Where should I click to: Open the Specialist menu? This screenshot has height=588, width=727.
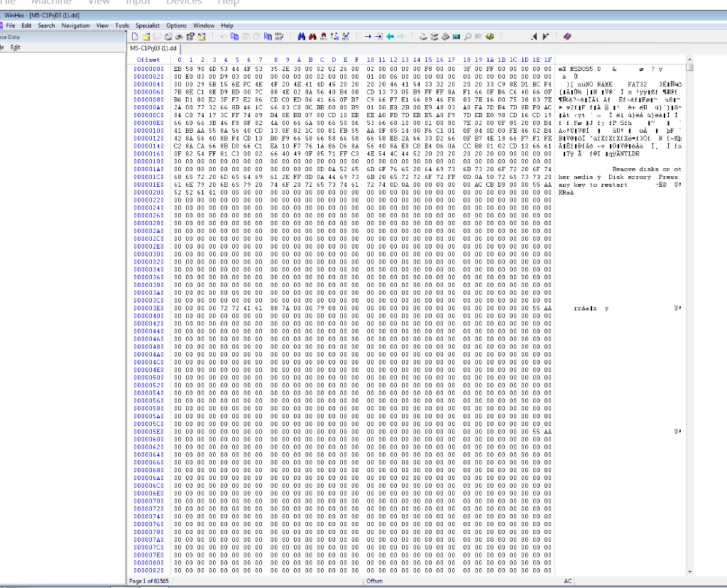pos(150,25)
